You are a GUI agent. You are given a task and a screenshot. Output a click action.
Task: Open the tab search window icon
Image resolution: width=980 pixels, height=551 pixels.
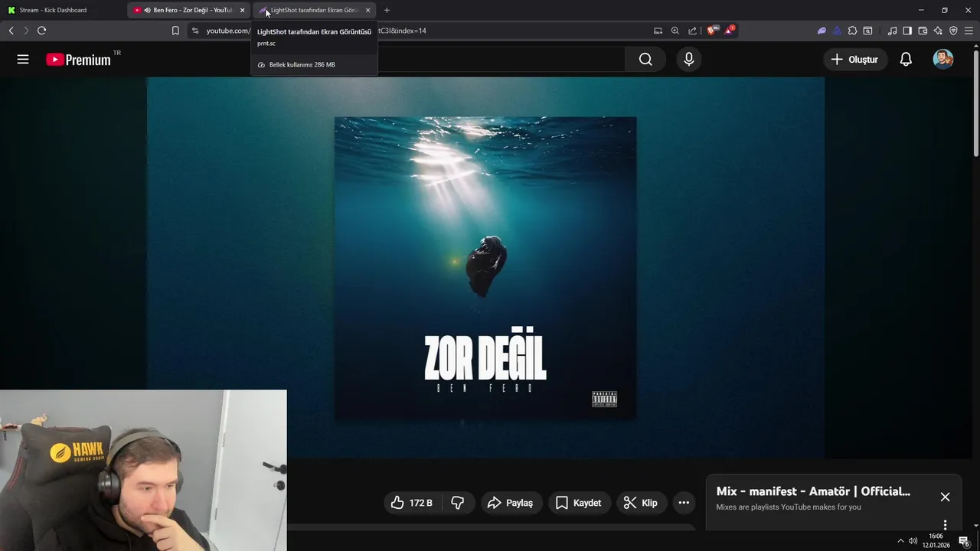(x=867, y=31)
